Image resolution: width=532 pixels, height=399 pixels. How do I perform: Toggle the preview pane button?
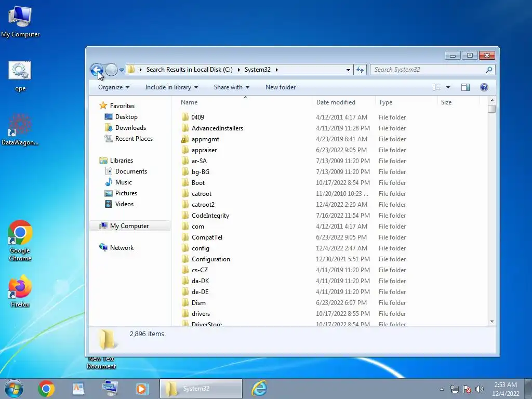(465, 87)
